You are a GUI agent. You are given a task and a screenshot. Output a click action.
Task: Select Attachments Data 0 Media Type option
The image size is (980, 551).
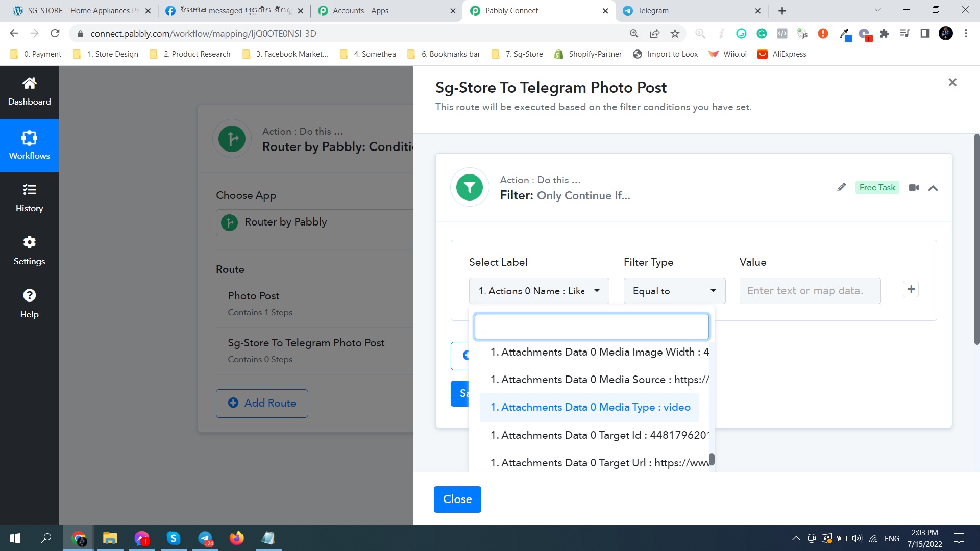tap(589, 407)
